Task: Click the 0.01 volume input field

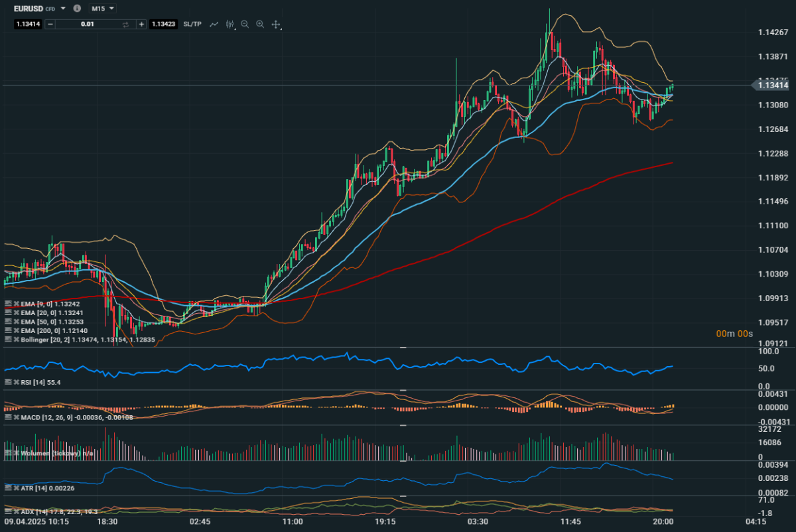Action: pos(88,24)
